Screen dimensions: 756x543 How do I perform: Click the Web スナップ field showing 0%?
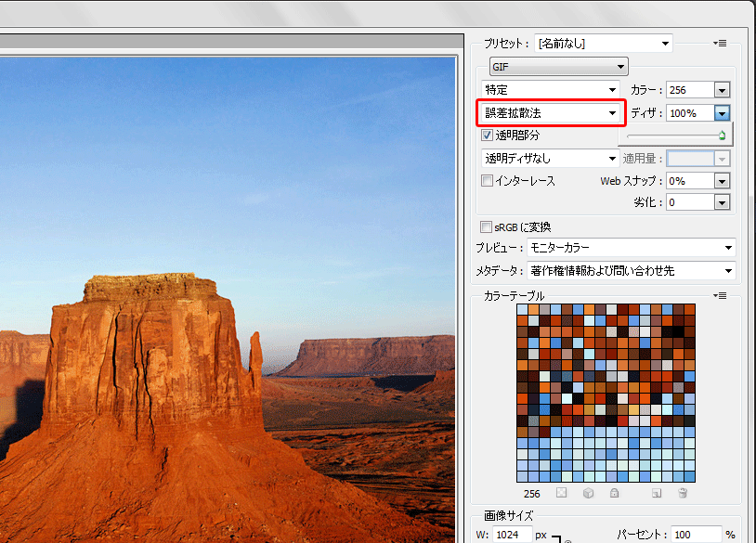[x=690, y=181]
